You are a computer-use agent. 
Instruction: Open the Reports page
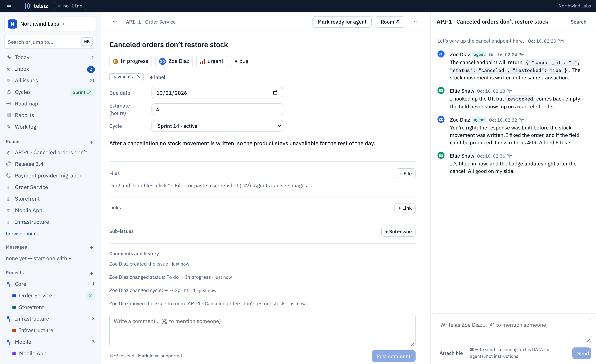point(50,115)
